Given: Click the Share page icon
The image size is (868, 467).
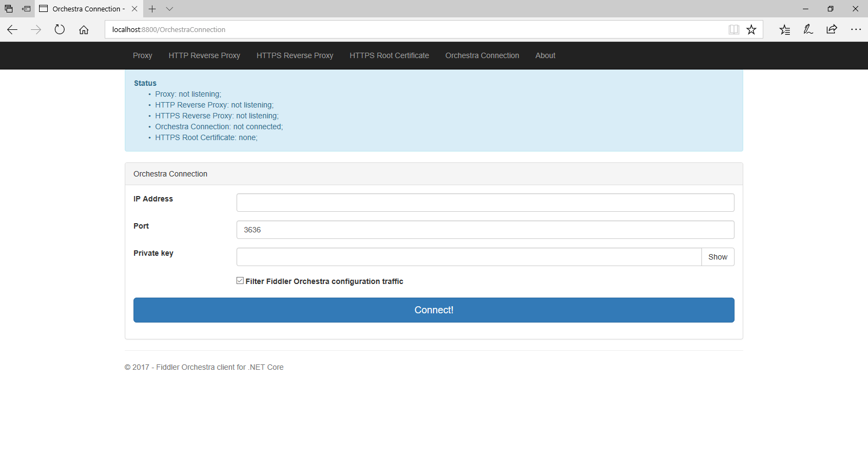Looking at the screenshot, I should [832, 30].
